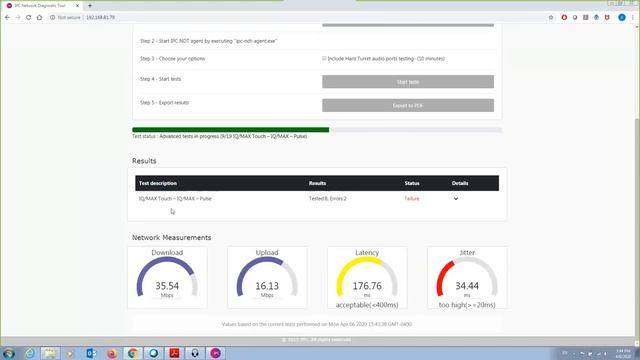Click the Test description column header
Image resolution: width=640 pixels, height=360 pixels.
(x=158, y=183)
